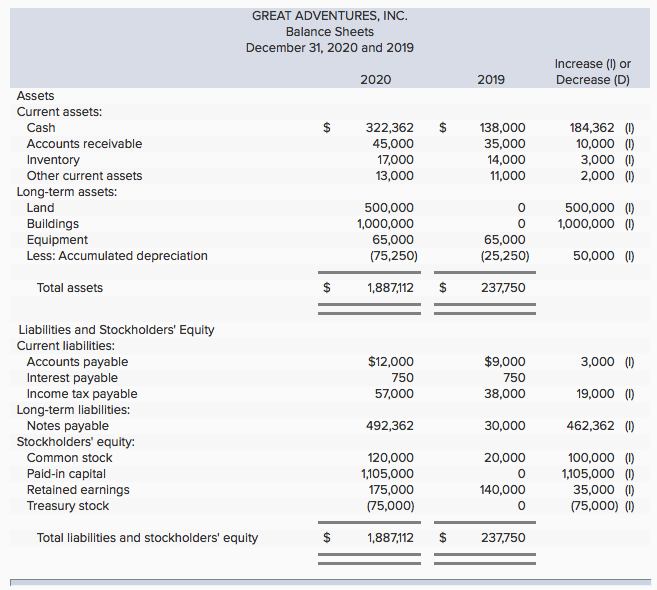Select the 2020 Inventory value 17,000
The image size is (657, 590).
coord(395,160)
